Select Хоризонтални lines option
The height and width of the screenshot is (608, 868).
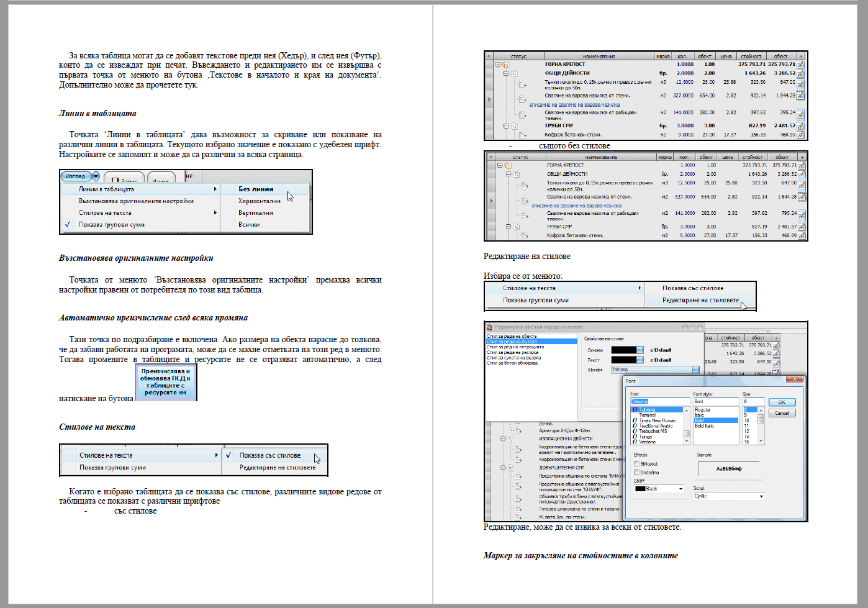tap(265, 201)
